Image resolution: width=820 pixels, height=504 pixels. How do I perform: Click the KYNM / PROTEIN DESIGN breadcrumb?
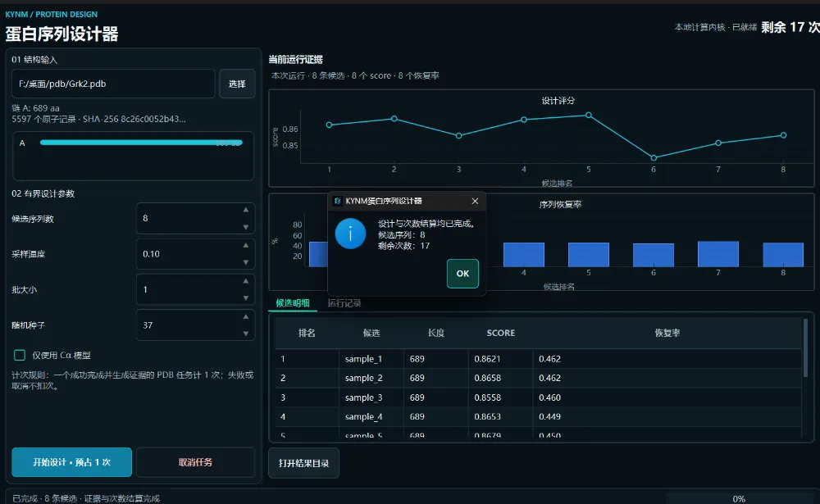coord(51,15)
